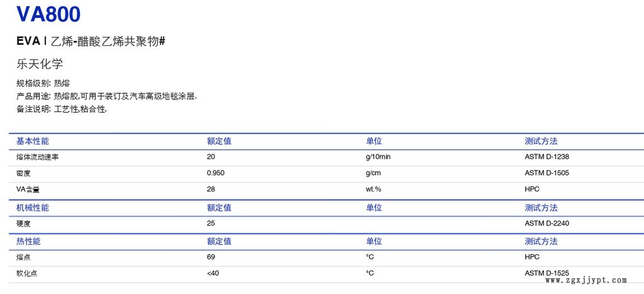Click the ASTM D-2240 test method
Image resolution: width=644 pixels, height=294 pixels.
547,223
